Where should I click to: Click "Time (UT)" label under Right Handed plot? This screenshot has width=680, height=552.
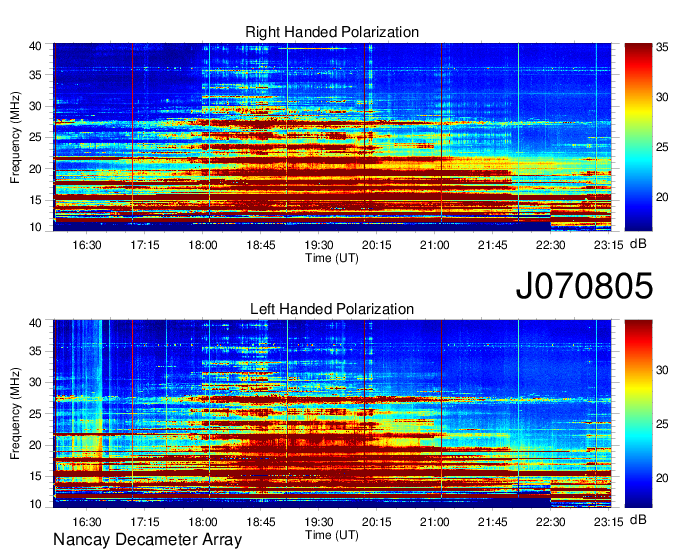(332, 258)
